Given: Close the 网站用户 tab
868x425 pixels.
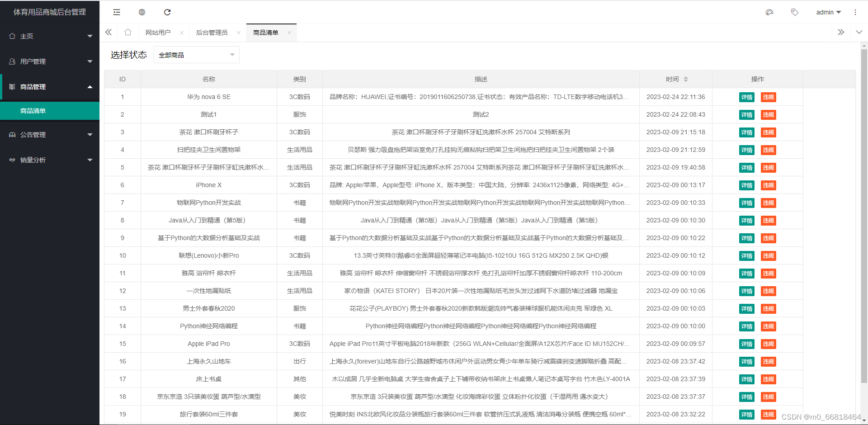Looking at the screenshot, I should (182, 33).
